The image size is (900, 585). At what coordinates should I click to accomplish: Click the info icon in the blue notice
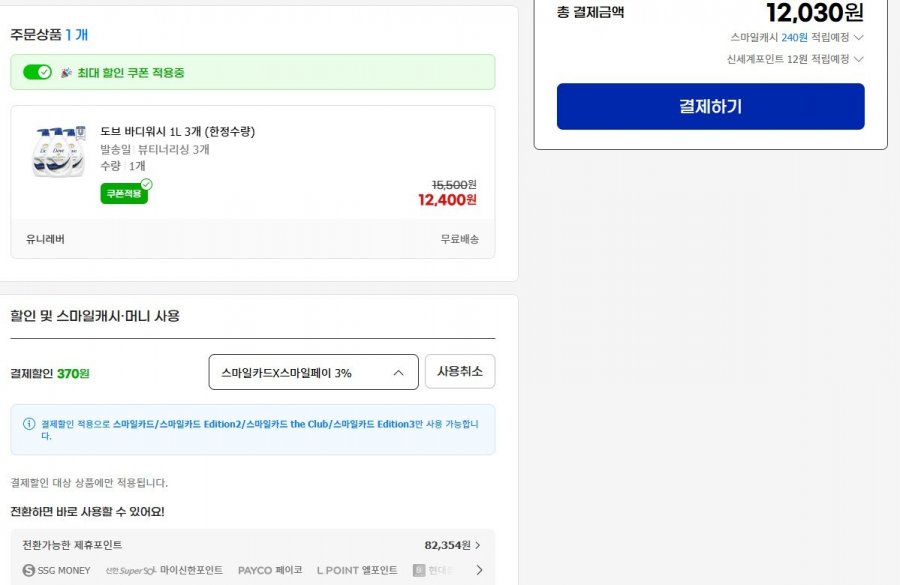[x=29, y=424]
